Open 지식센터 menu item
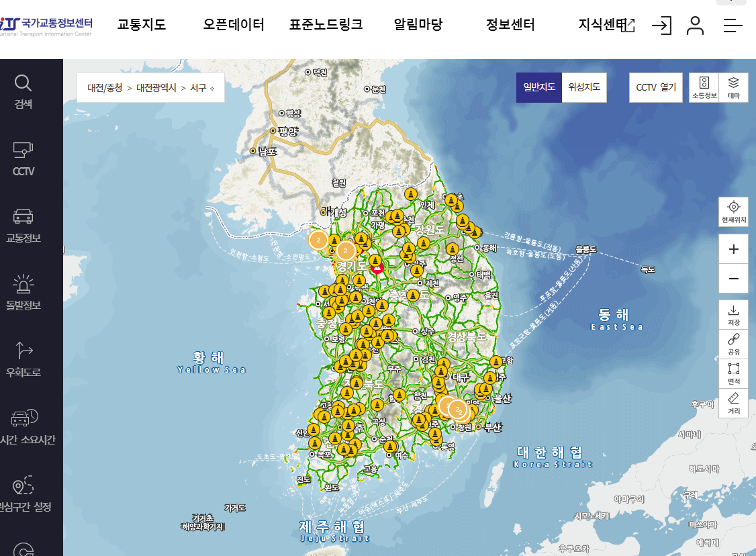Image resolution: width=756 pixels, height=556 pixels. coord(601,25)
